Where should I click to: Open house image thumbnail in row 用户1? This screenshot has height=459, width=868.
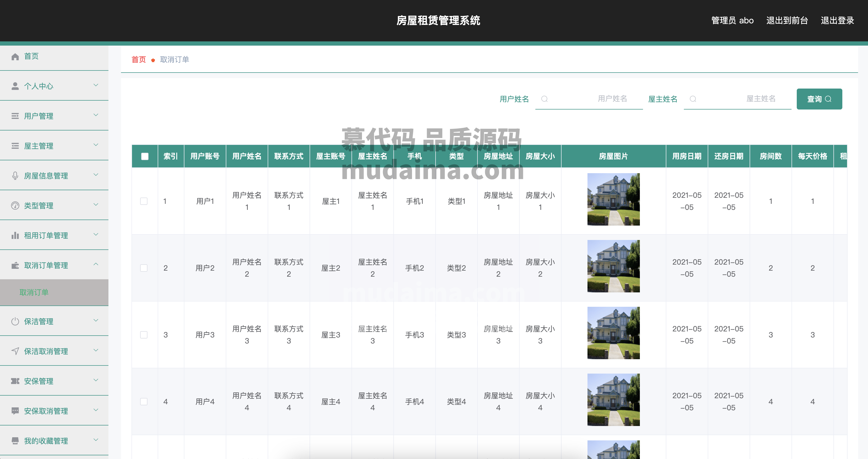pos(614,200)
